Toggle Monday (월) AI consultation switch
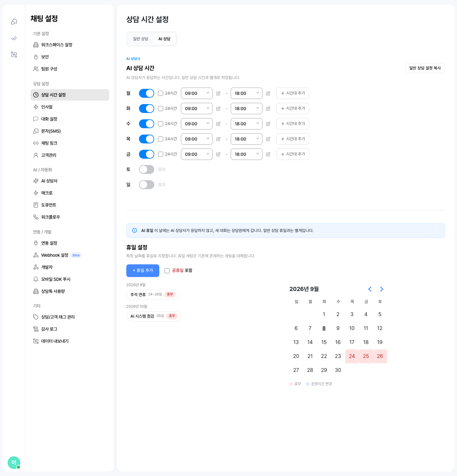 (147, 93)
